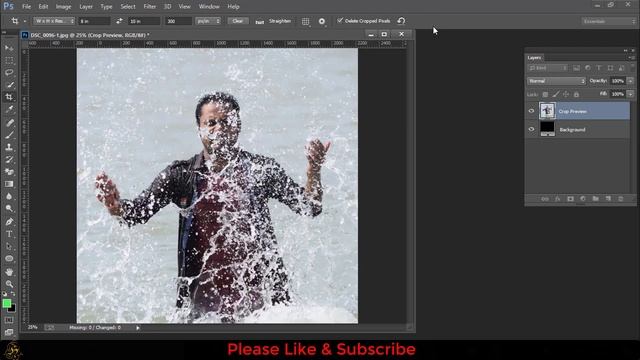The width and height of the screenshot is (640, 360).
Task: Click the Clear button in options bar
Action: point(238,21)
